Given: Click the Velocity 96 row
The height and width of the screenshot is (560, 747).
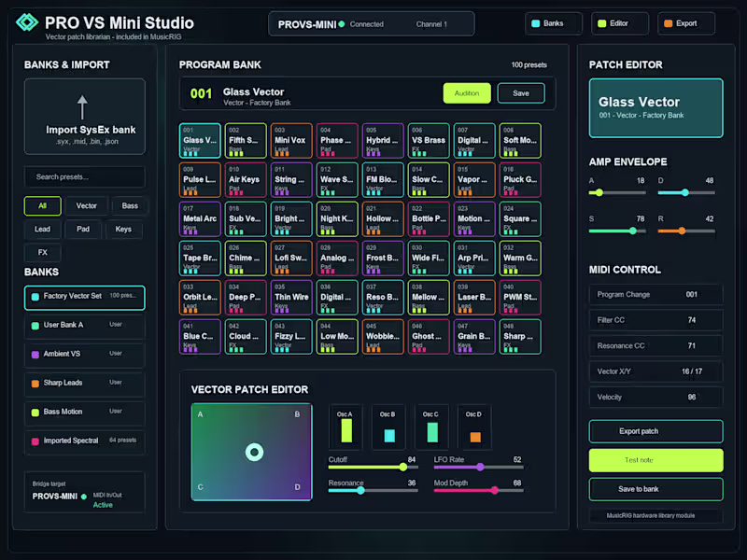Looking at the screenshot, I should [x=655, y=398].
